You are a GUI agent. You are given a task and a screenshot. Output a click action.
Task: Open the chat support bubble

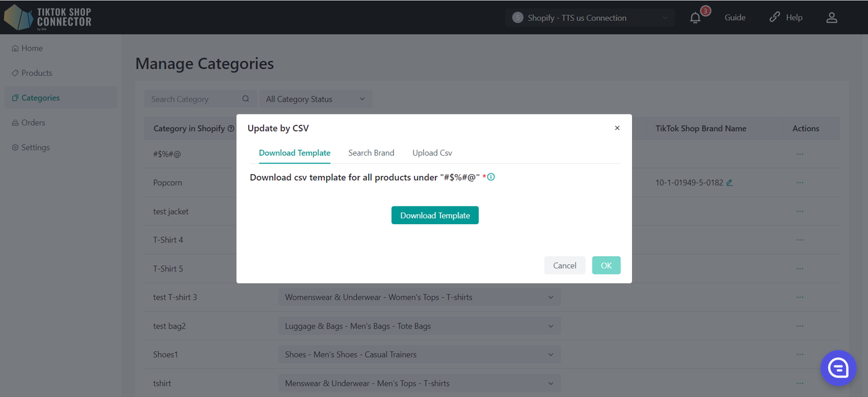[838, 368]
